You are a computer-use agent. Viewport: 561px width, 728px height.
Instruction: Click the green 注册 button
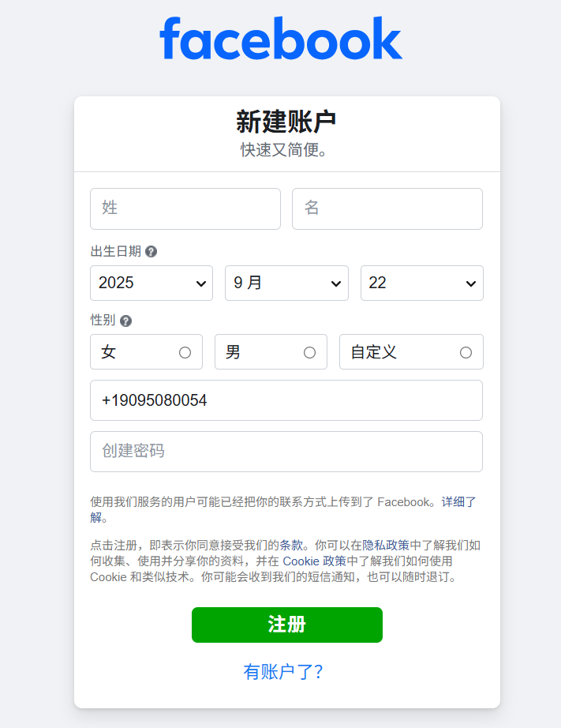[286, 625]
